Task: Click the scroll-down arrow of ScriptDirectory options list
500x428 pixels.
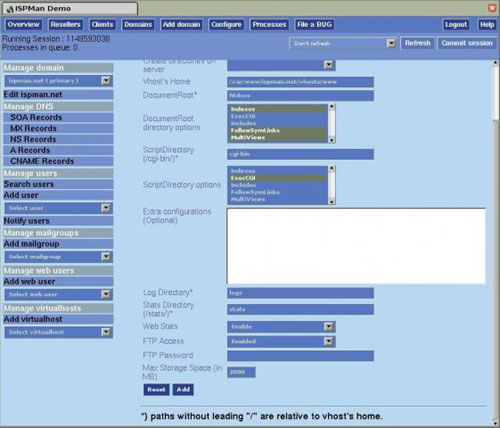Action: click(331, 201)
